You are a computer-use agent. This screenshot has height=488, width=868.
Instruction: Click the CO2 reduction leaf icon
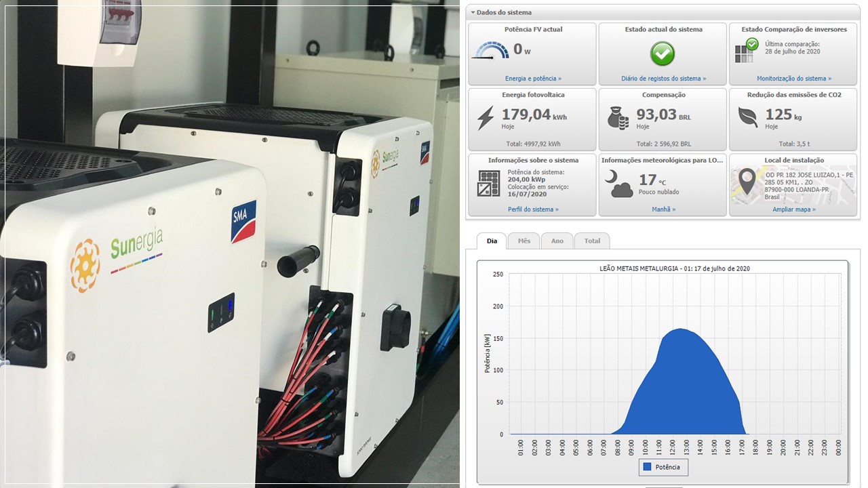[748, 118]
